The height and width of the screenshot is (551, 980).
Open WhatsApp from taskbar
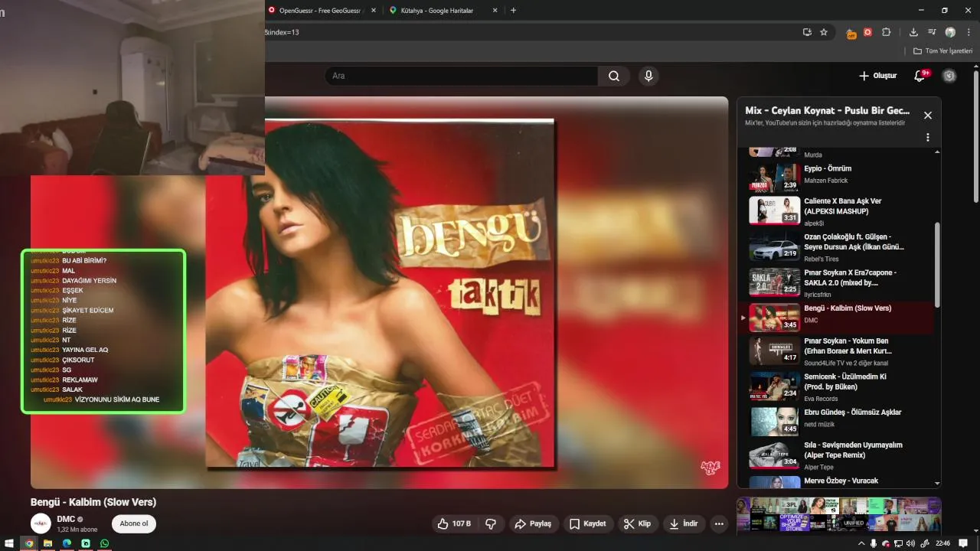click(x=104, y=543)
